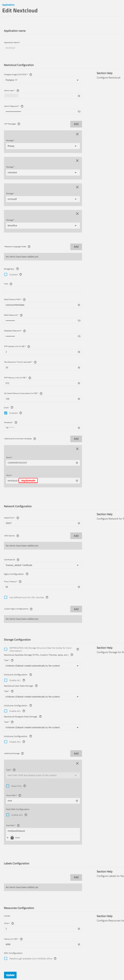
Task: Clear the OVERWRITEHOST name field
Action: tap(77, 463)
